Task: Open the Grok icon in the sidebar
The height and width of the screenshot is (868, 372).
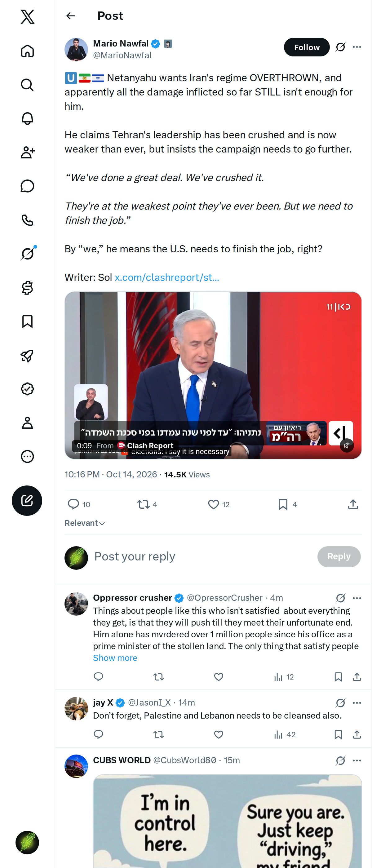Action: pyautogui.click(x=27, y=254)
